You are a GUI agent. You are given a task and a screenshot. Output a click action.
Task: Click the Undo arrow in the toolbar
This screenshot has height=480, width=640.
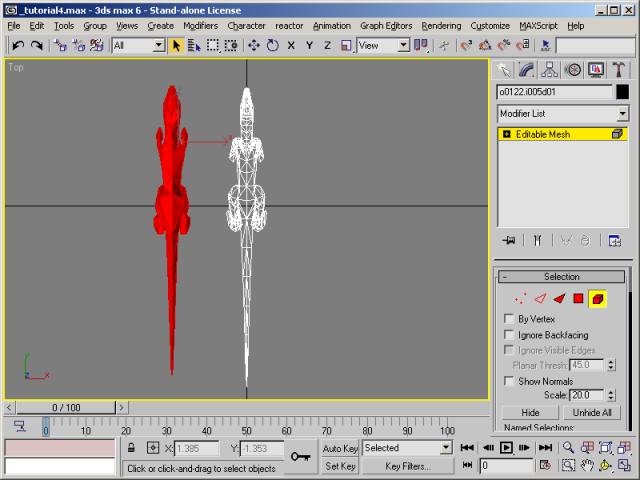[18, 45]
